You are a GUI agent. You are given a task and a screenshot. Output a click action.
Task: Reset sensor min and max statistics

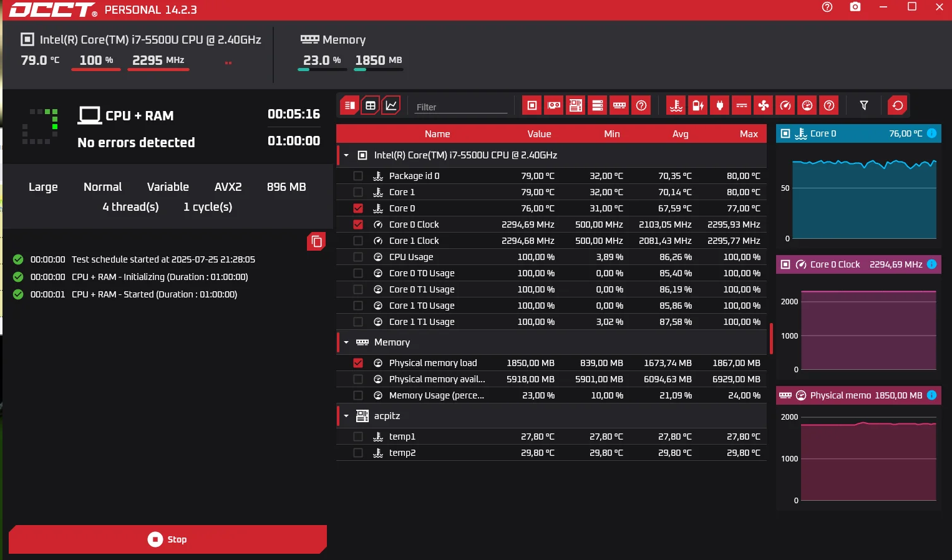tap(898, 105)
